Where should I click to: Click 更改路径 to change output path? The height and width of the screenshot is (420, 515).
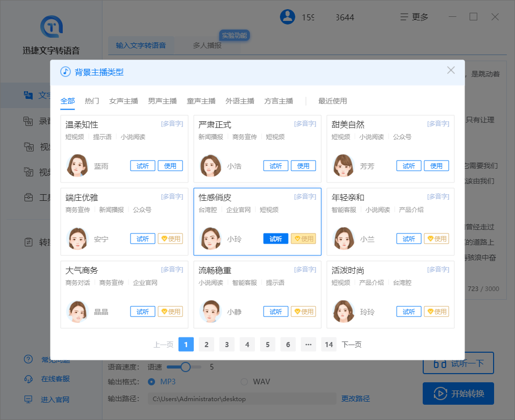355,399
